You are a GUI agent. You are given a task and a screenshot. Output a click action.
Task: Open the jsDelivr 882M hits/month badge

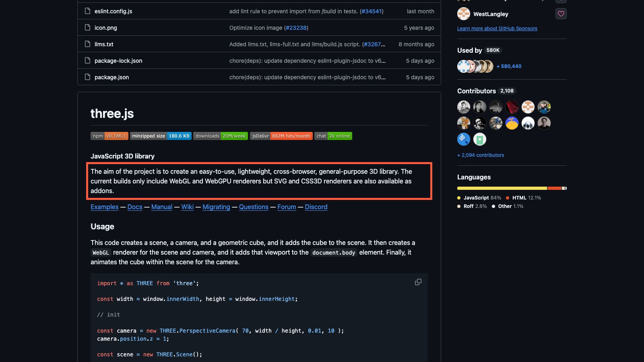coord(281,136)
